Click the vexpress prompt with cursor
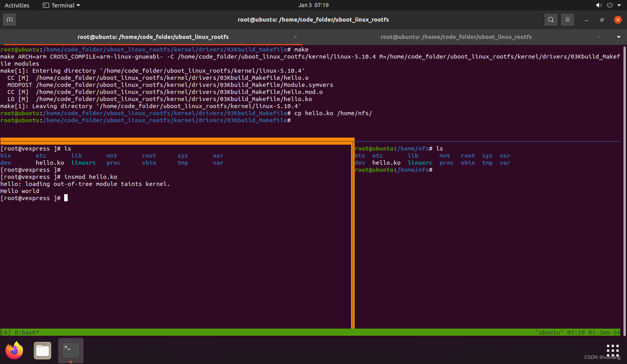 (34, 198)
